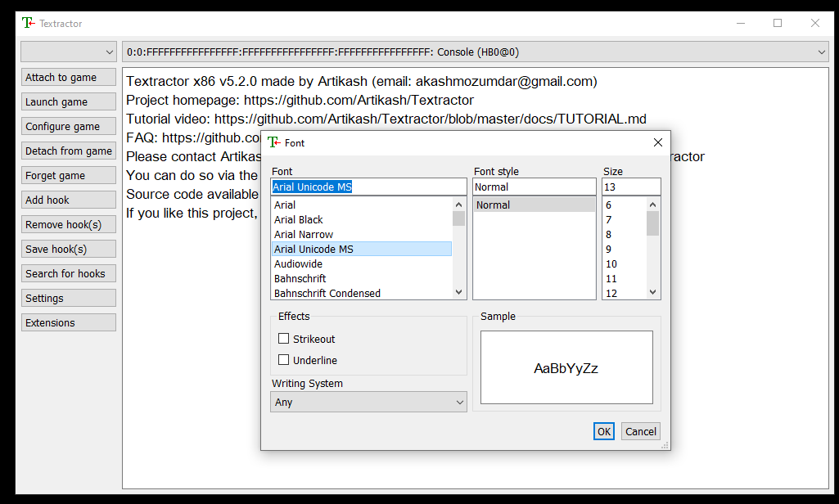839x504 pixels.
Task: Open Configure game
Action: point(68,126)
